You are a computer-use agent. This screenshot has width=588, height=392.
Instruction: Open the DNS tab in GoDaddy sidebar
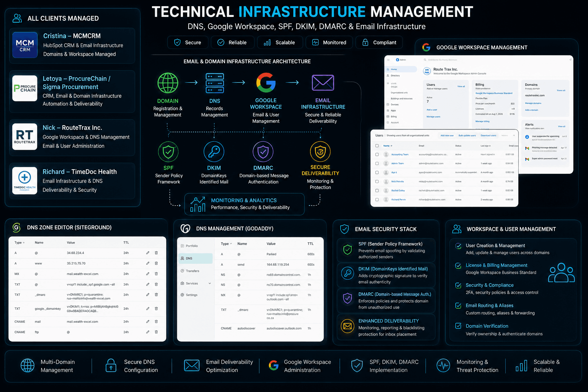click(x=195, y=258)
